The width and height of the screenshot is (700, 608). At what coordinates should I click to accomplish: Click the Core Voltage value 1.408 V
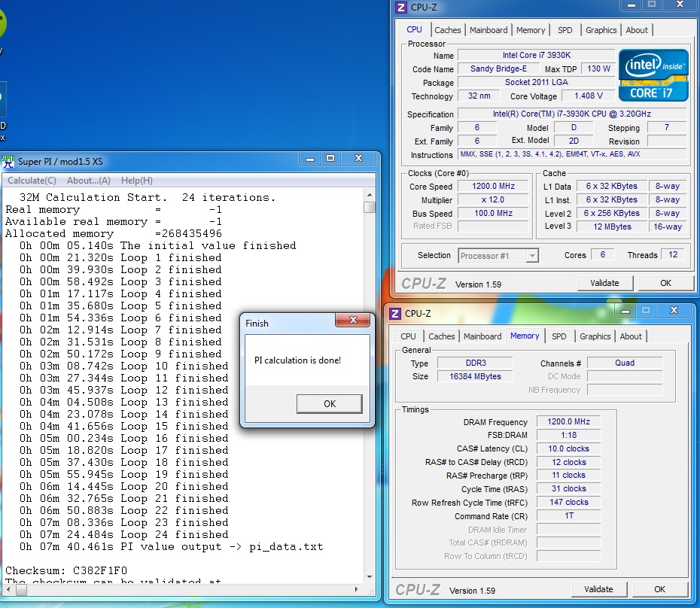pos(589,96)
